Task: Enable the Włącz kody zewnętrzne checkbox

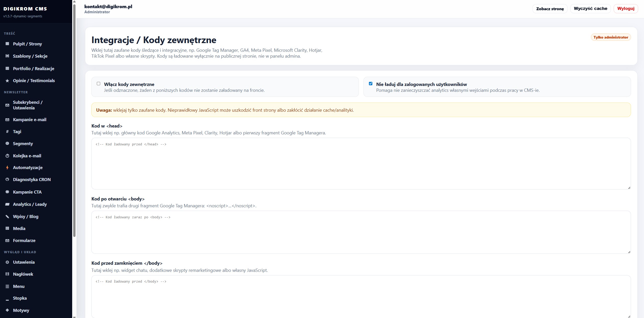Action: point(98,84)
